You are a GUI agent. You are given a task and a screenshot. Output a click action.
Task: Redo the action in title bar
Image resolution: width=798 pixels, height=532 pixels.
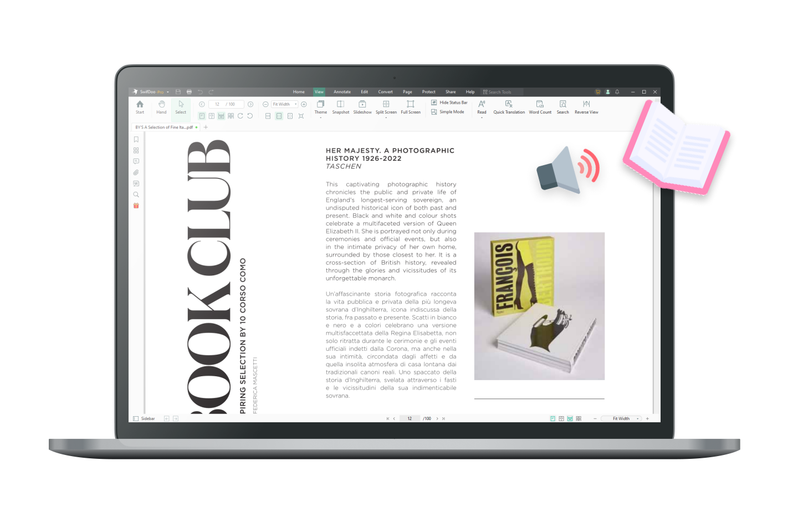[211, 92]
